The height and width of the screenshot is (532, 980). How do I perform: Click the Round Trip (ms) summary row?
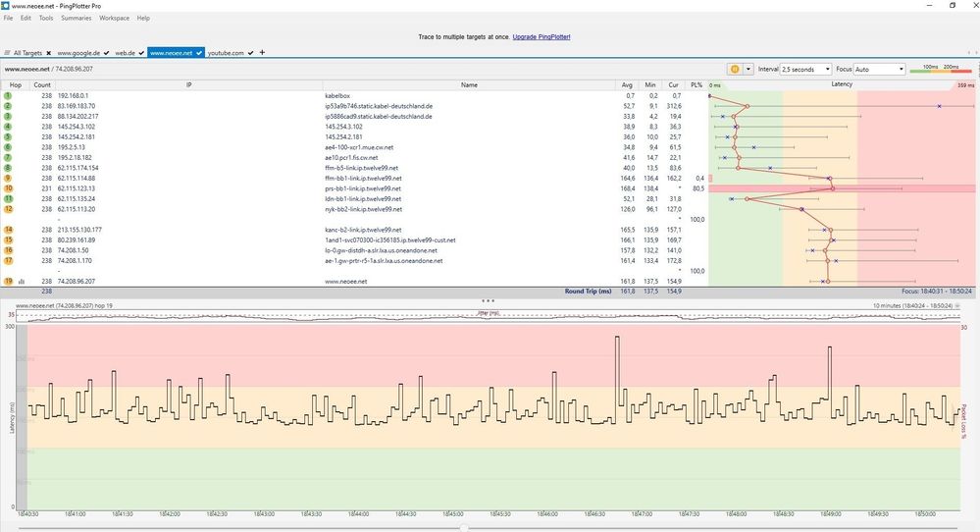488,292
